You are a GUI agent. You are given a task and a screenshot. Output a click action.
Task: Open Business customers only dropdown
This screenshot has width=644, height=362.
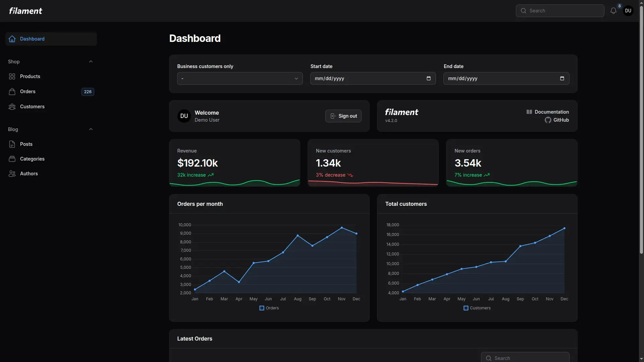(239, 78)
